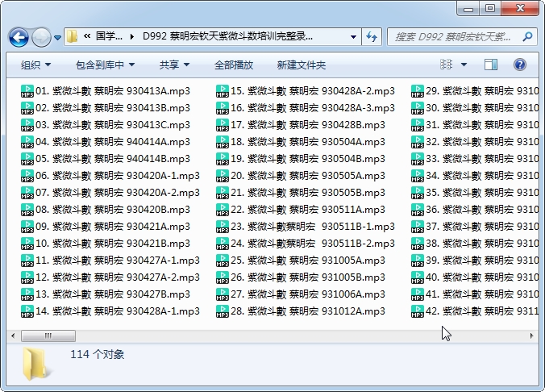
Task: Select file name 25. 紫微斗數 蔡明宏 931005A.mp3
Action: [x=308, y=261]
